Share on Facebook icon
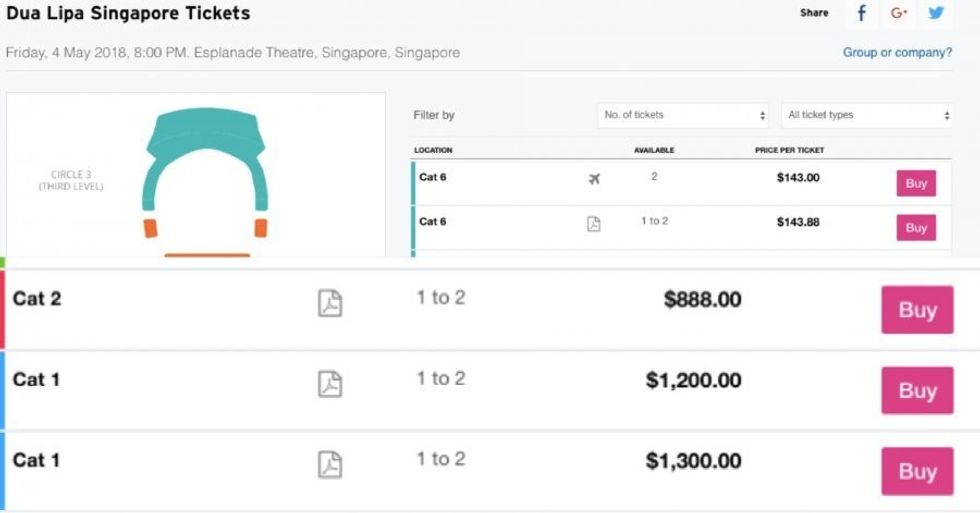Screen dimensions: 980x513 861,14
